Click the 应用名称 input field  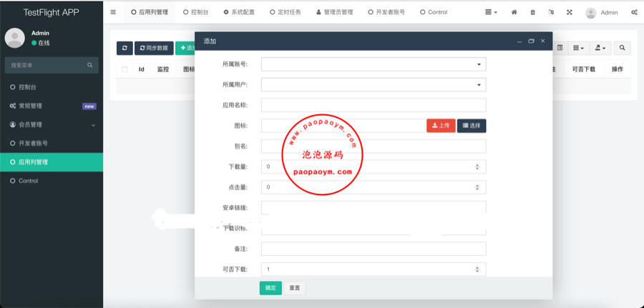click(x=373, y=105)
